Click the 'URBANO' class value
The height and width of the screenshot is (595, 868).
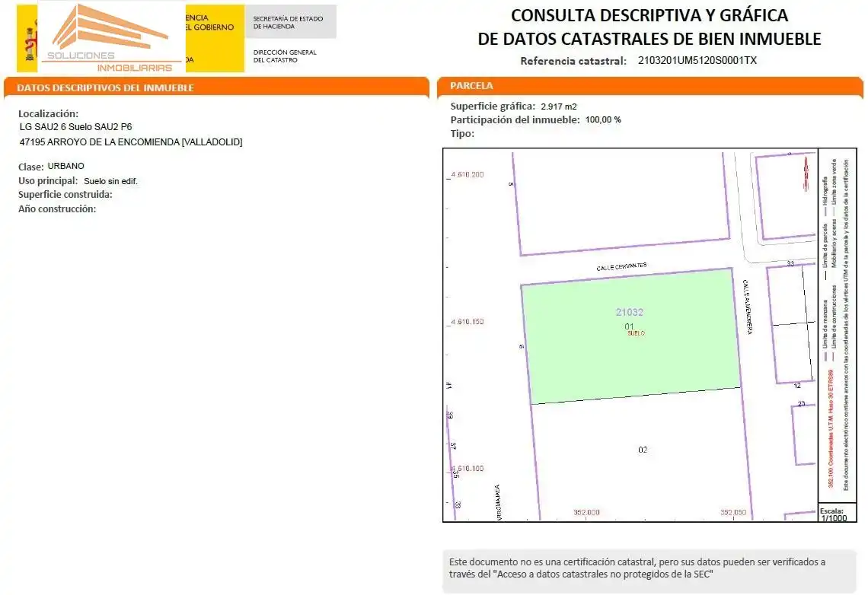pyautogui.click(x=66, y=166)
